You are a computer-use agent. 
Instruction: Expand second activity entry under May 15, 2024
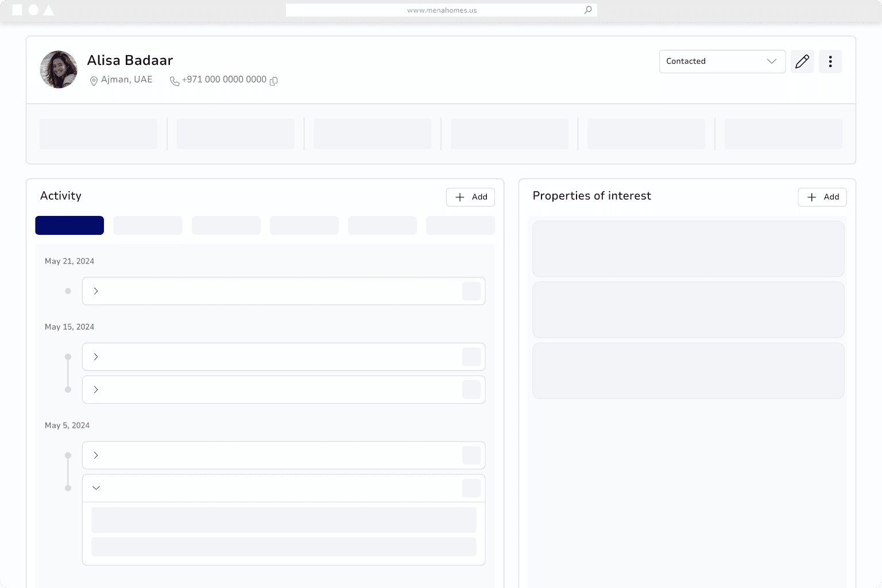pyautogui.click(x=96, y=389)
